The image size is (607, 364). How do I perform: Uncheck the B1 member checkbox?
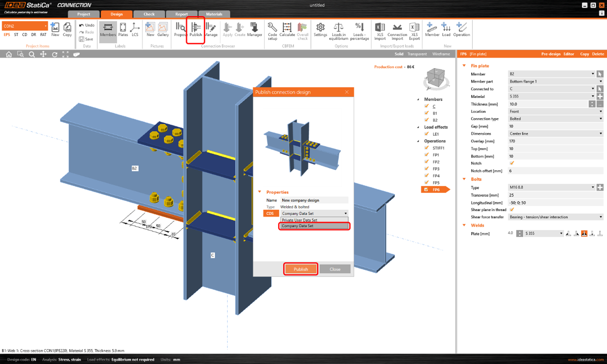[x=427, y=113]
